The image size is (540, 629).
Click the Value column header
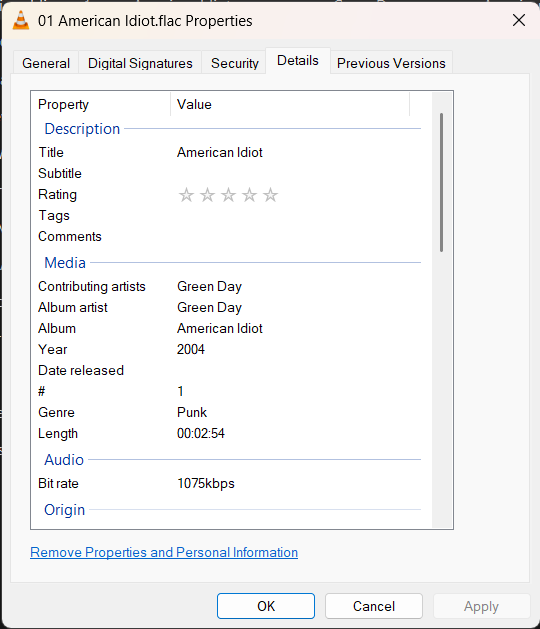click(x=290, y=104)
